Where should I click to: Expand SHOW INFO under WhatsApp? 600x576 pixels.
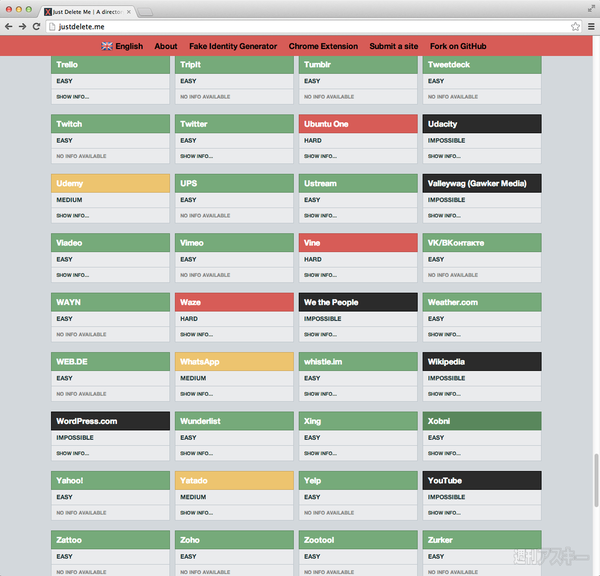click(197, 394)
